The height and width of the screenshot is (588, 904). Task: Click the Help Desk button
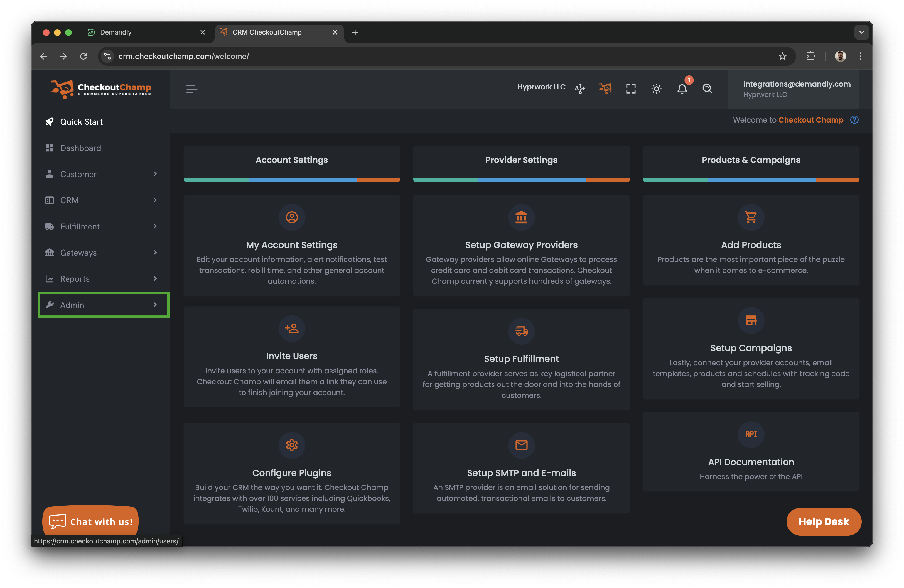click(x=824, y=521)
